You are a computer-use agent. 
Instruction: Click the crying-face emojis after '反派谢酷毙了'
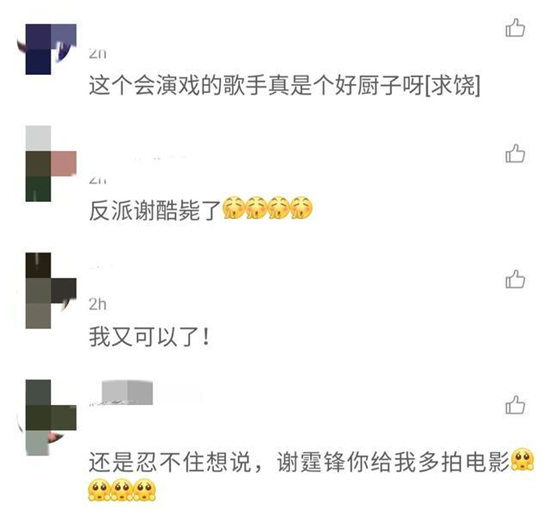pyautogui.click(x=267, y=208)
